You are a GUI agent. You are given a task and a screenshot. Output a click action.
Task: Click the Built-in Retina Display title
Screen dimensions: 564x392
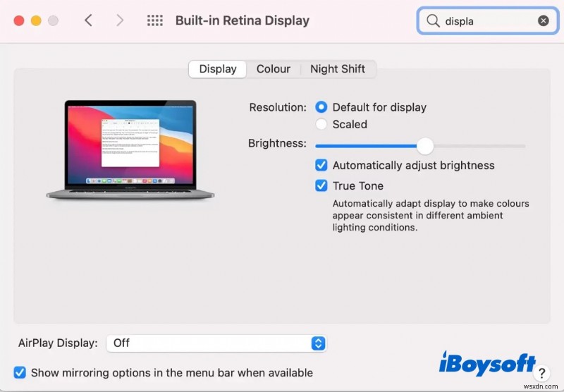click(x=243, y=20)
